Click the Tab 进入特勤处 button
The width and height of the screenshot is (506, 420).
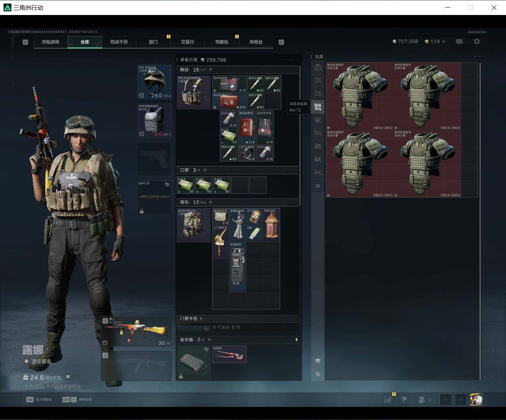[x=39, y=399]
